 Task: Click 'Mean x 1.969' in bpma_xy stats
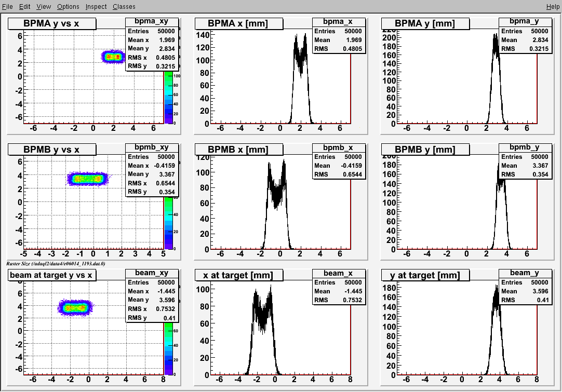click(152, 40)
